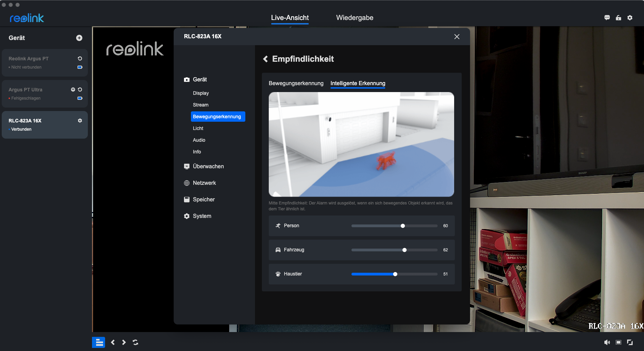The height and width of the screenshot is (351, 644).
Task: Toggle fullscreen mode icon
Action: [x=630, y=342]
